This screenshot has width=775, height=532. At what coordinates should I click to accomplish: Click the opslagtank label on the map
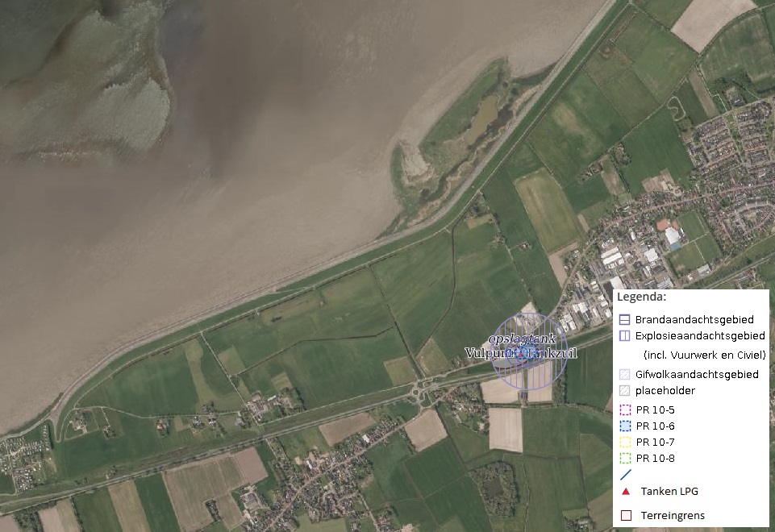click(x=523, y=339)
